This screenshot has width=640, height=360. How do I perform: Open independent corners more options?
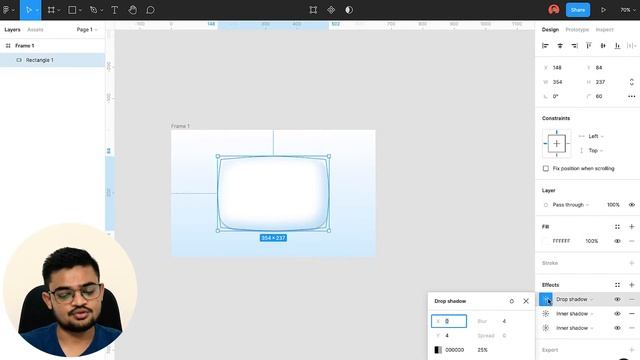[631, 96]
